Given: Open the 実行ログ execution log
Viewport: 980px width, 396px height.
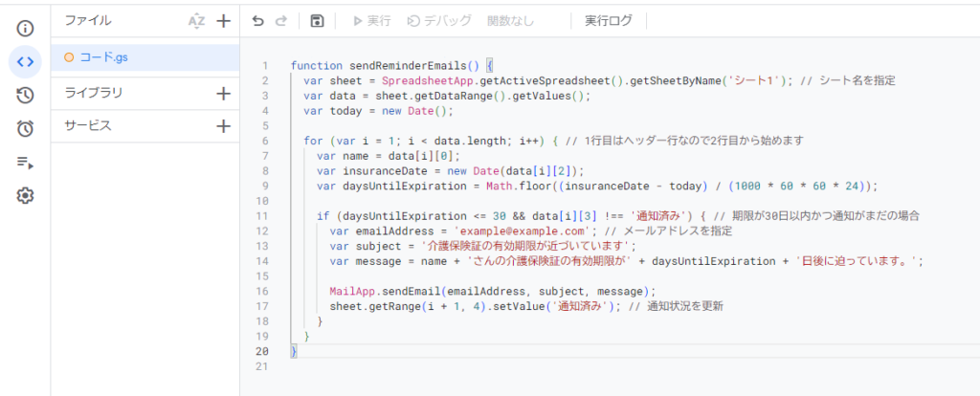Looking at the screenshot, I should [608, 21].
